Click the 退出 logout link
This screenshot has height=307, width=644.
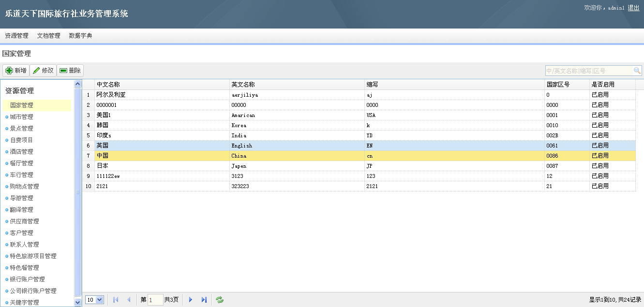click(633, 8)
